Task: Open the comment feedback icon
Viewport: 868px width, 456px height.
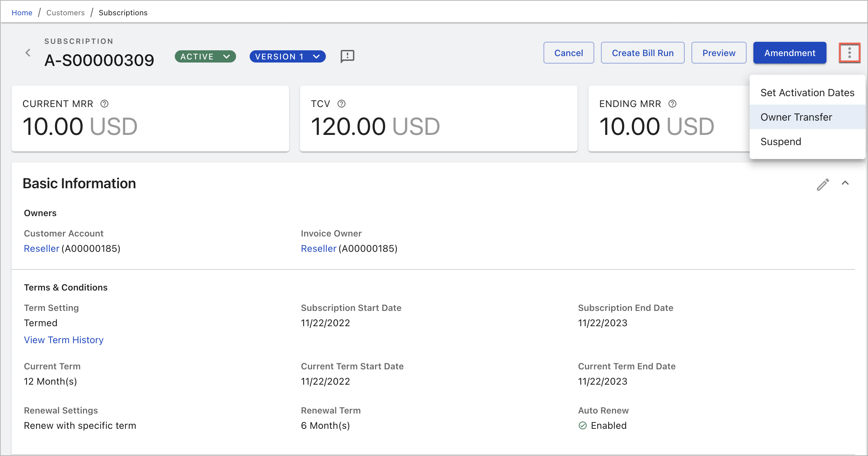Action: point(347,56)
